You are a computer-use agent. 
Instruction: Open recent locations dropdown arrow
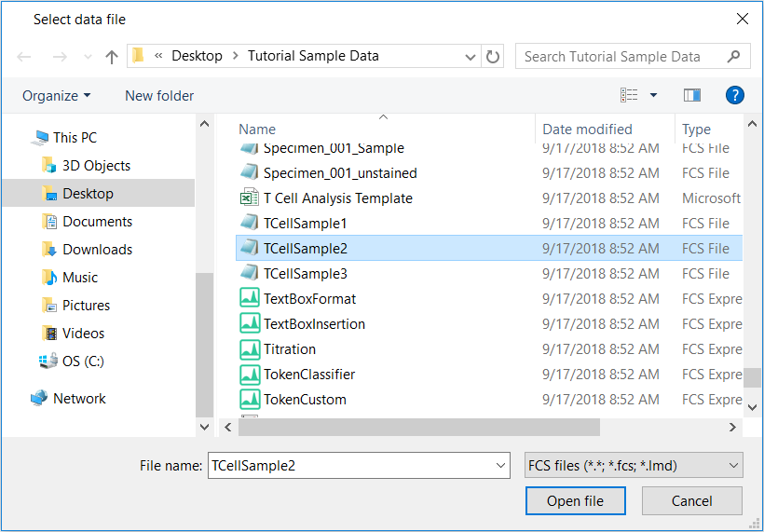(88, 57)
